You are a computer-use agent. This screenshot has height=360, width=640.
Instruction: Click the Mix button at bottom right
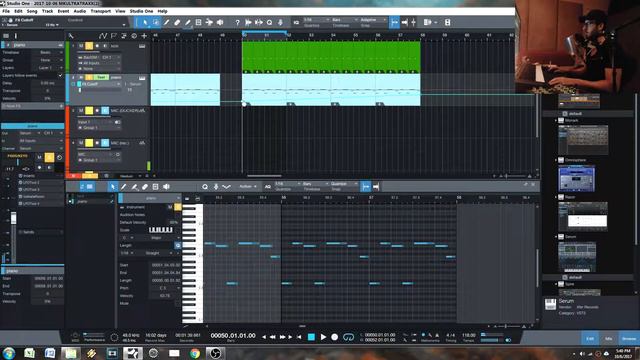pyautogui.click(x=609, y=338)
